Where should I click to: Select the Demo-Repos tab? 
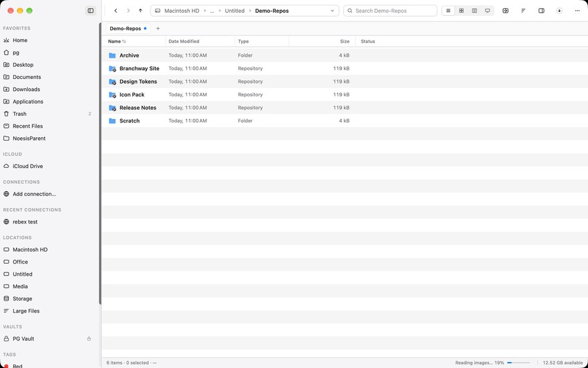[x=128, y=29]
